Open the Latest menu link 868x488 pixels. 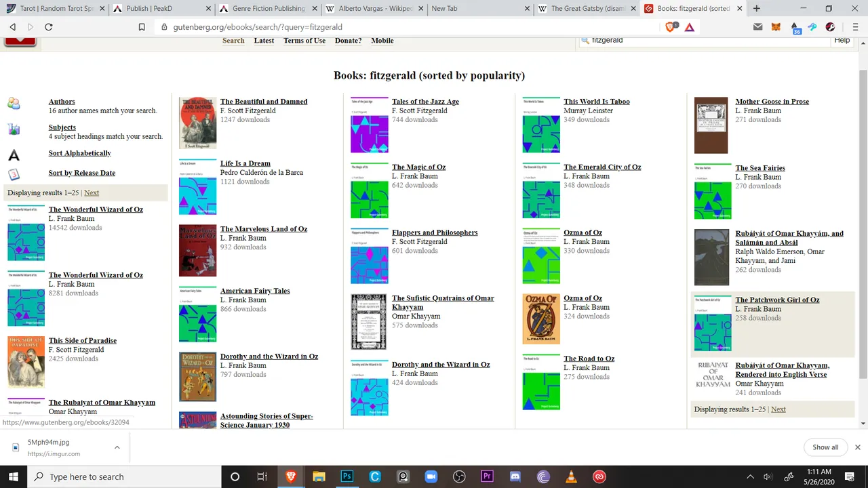264,41
